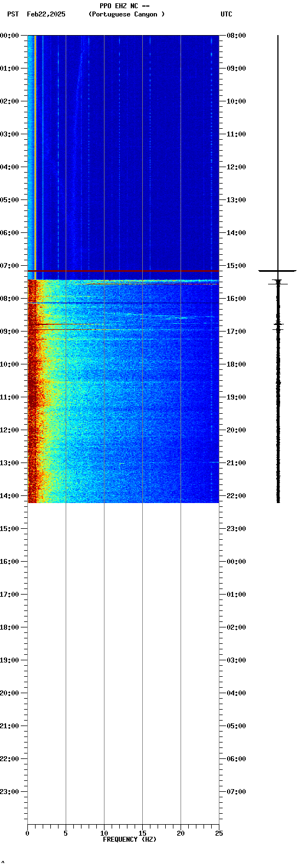Click the 'UTC' time zone header
302x868 pixels.
point(226,14)
